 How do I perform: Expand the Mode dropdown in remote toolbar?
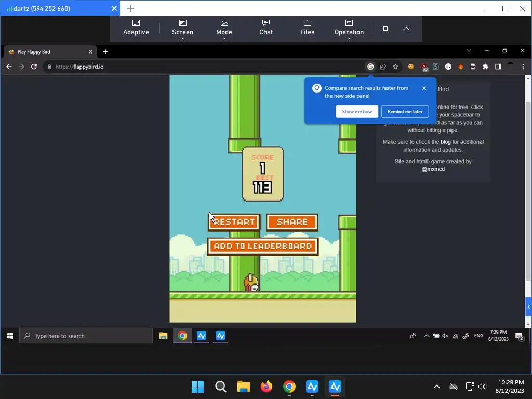coord(224,29)
